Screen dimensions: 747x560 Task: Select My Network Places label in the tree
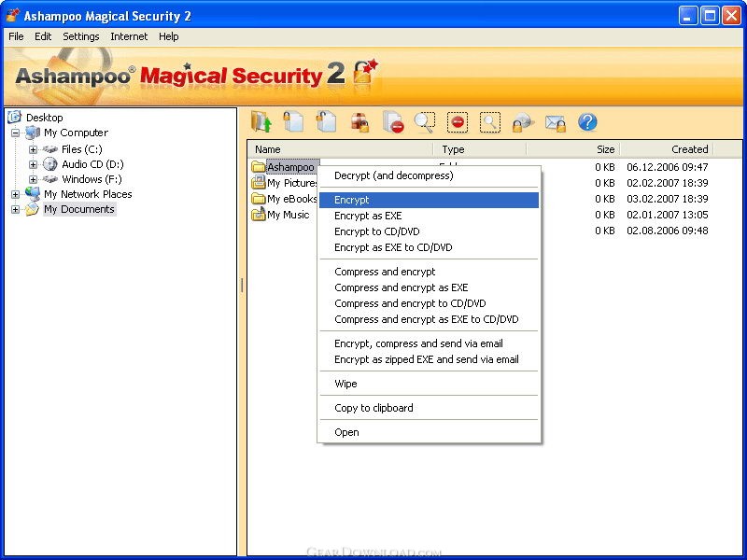pyautogui.click(x=88, y=194)
